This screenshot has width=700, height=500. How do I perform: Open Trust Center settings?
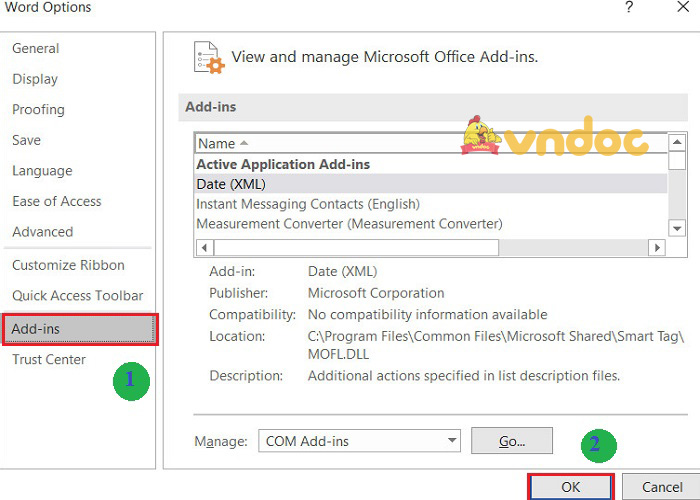click(x=49, y=359)
